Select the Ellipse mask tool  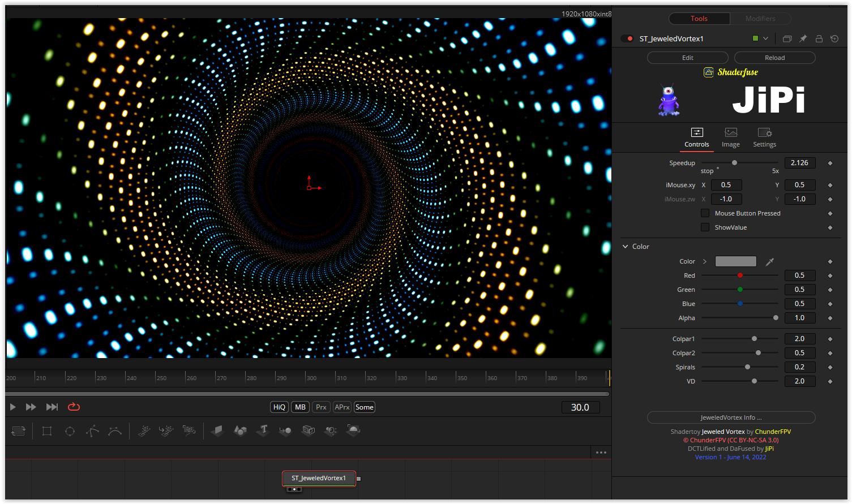pyautogui.click(x=70, y=431)
